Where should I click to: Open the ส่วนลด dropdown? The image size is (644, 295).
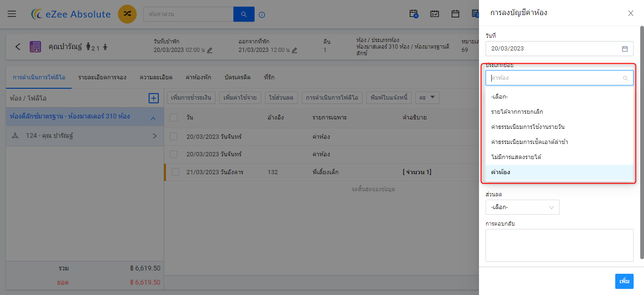coord(522,207)
